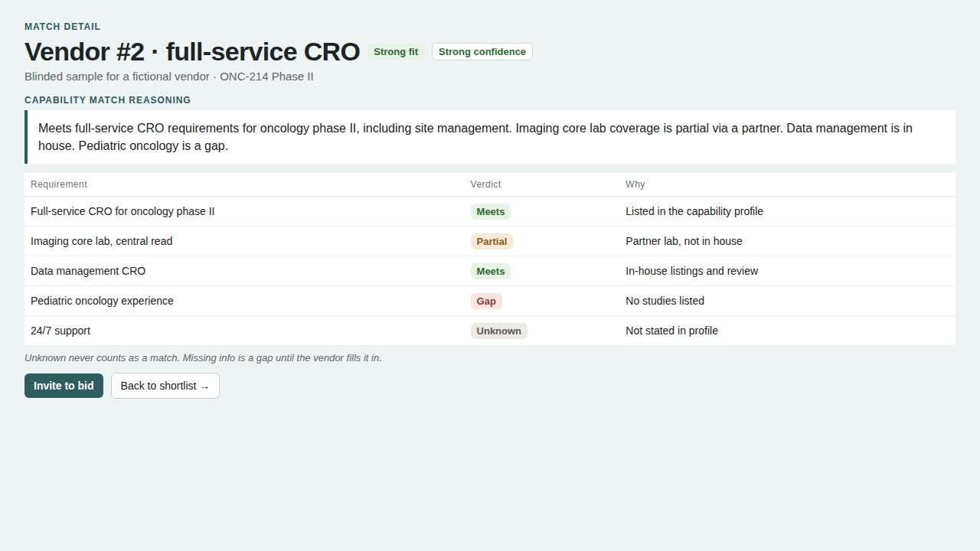Select 'Imaging core lab, central read' cell
The image size is (980, 551).
(245, 241)
